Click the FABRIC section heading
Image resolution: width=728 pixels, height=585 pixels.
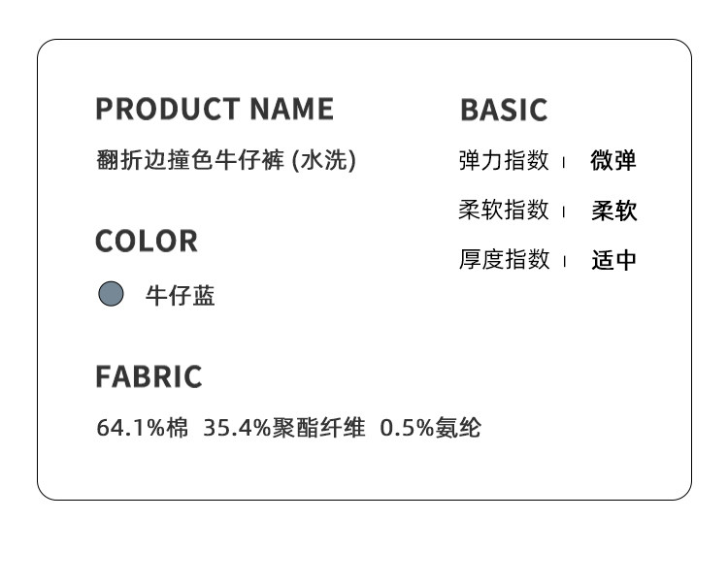(x=149, y=376)
